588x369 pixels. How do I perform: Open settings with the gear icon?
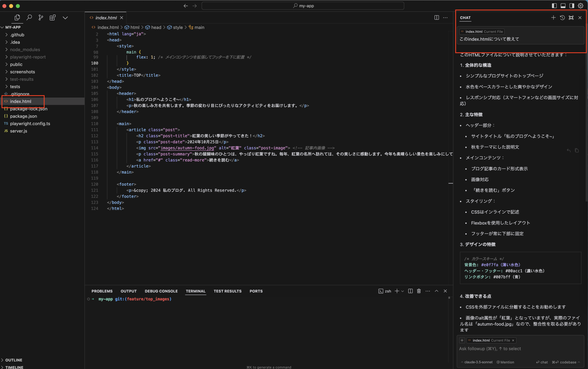[581, 6]
